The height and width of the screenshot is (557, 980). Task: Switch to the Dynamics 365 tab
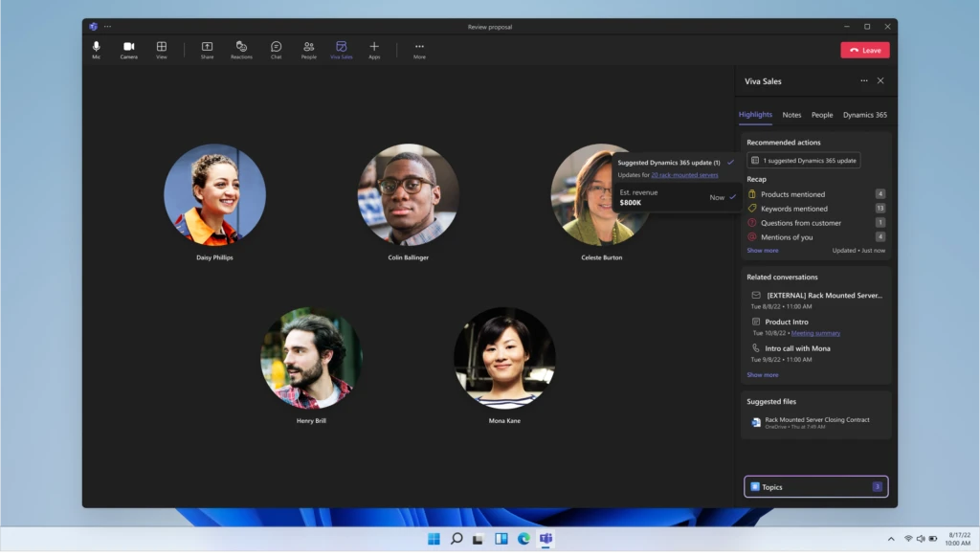click(x=864, y=115)
